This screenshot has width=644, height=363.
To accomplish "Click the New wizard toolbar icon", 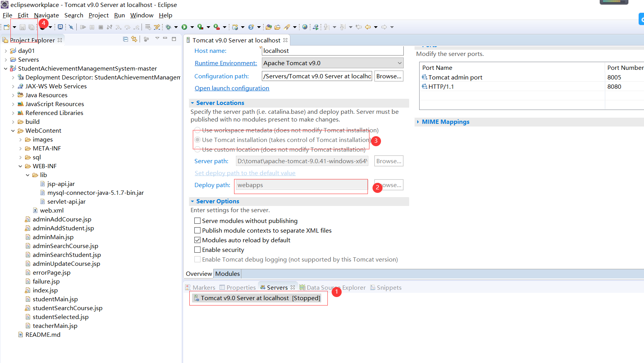I will click(x=7, y=27).
